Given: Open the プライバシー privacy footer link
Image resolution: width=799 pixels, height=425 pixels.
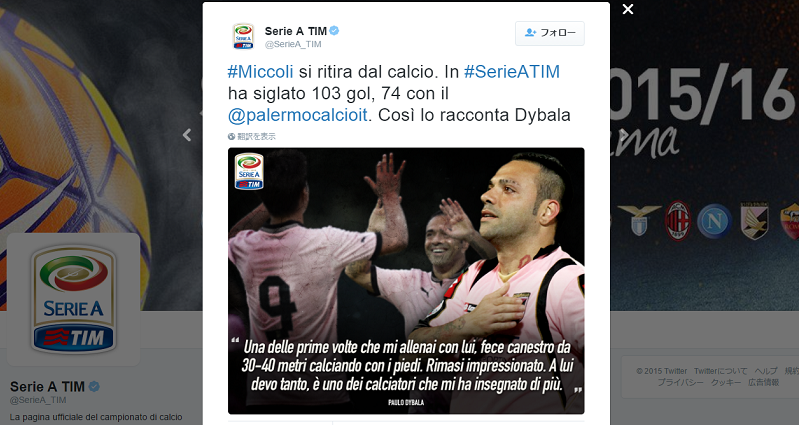Looking at the screenshot, I should pos(680,382).
